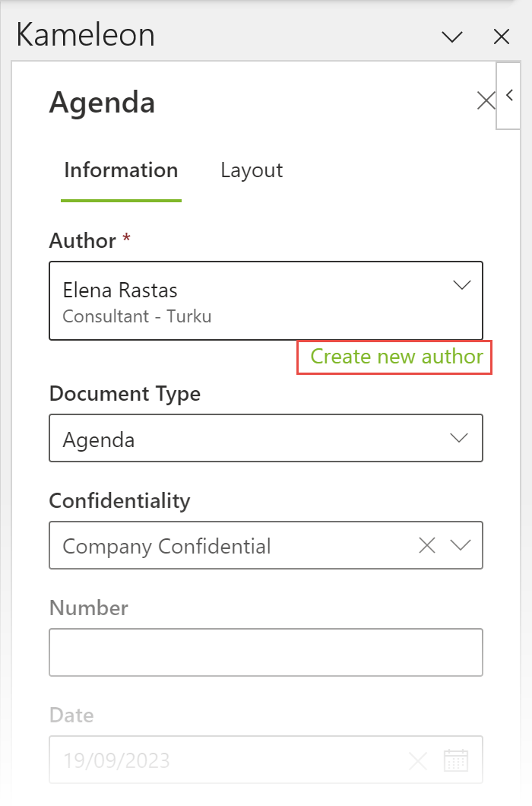Click the Create new author link
The image size is (532, 806).
[397, 357]
